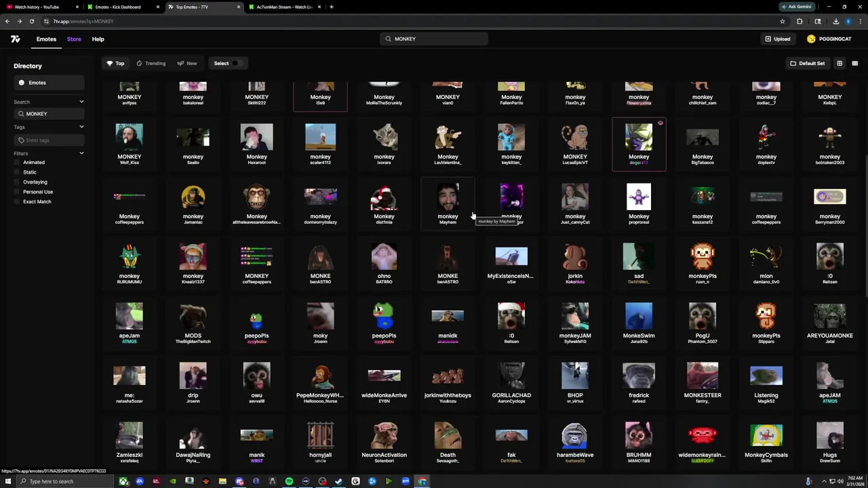Collapse the Filters section chevron
Viewport: 868px width, 488px height.
(81, 154)
